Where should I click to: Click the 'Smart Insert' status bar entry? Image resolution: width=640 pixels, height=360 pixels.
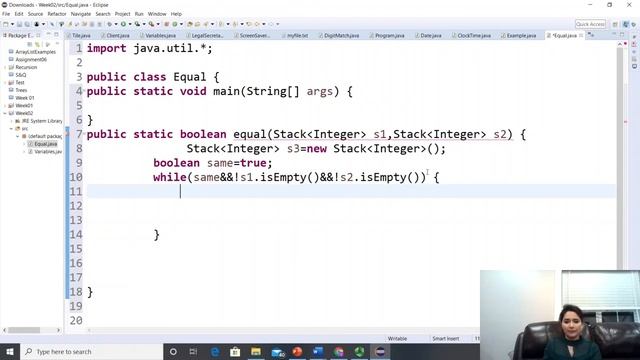(x=445, y=339)
